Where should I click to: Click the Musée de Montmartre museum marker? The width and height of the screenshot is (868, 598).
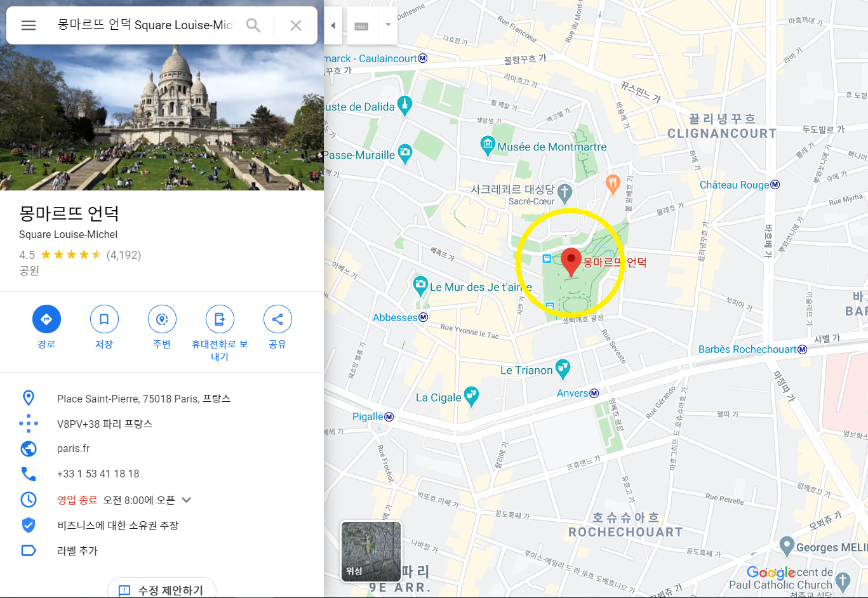488,146
